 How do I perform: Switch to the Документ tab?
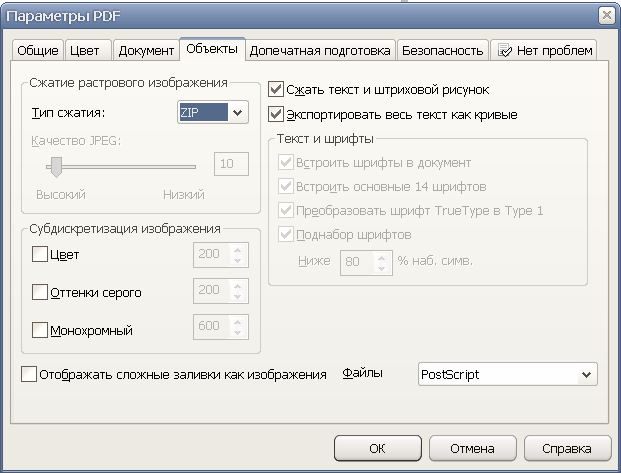(x=146, y=50)
